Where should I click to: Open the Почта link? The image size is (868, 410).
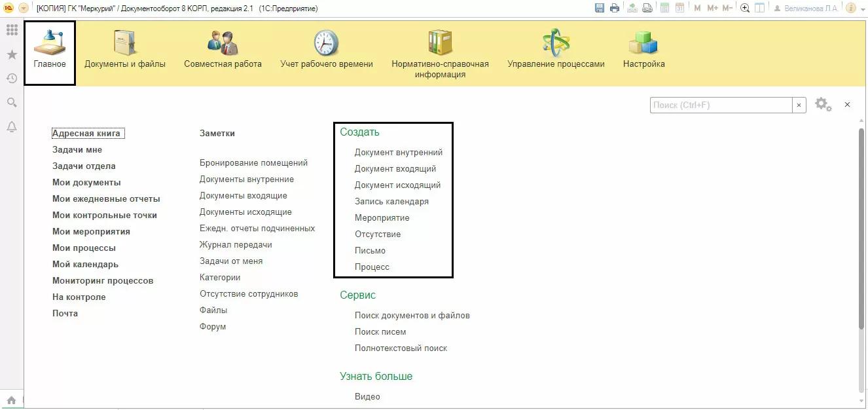coord(65,314)
